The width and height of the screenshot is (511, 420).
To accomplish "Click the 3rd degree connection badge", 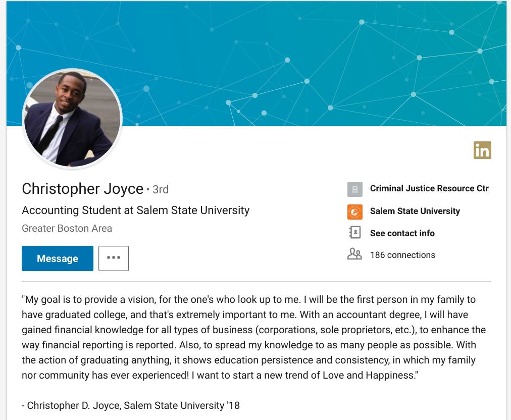I will [160, 189].
